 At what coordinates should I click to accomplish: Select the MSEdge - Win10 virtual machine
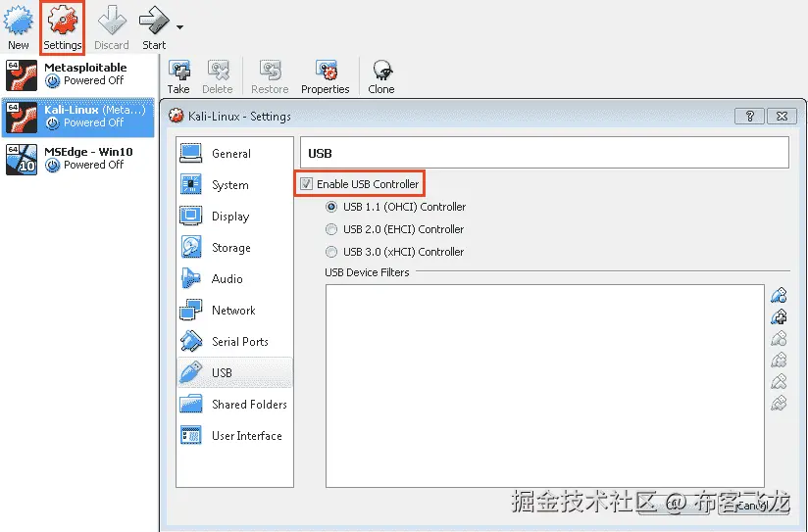78,159
